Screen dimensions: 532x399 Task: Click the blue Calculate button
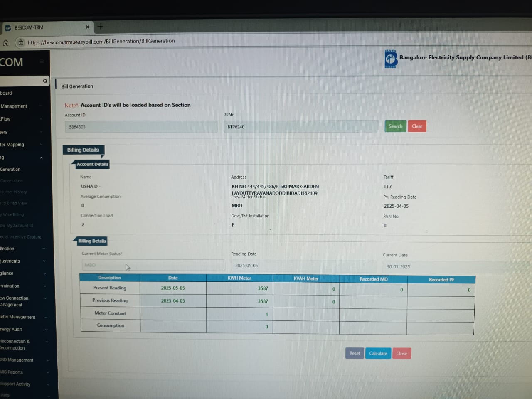[x=378, y=353]
